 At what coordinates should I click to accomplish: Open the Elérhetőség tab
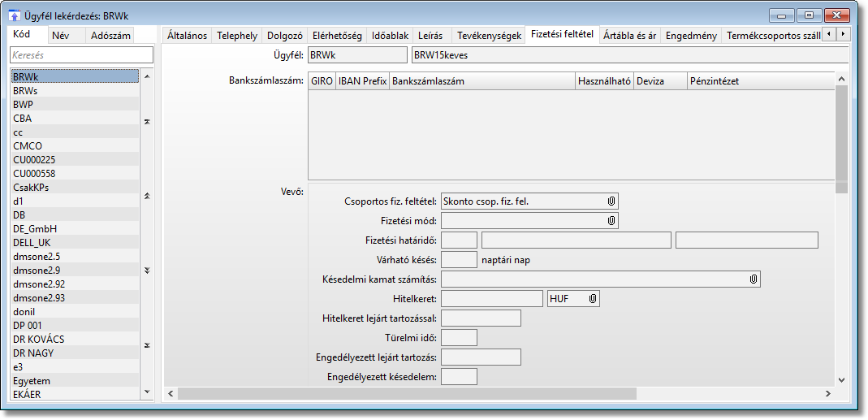click(x=337, y=36)
